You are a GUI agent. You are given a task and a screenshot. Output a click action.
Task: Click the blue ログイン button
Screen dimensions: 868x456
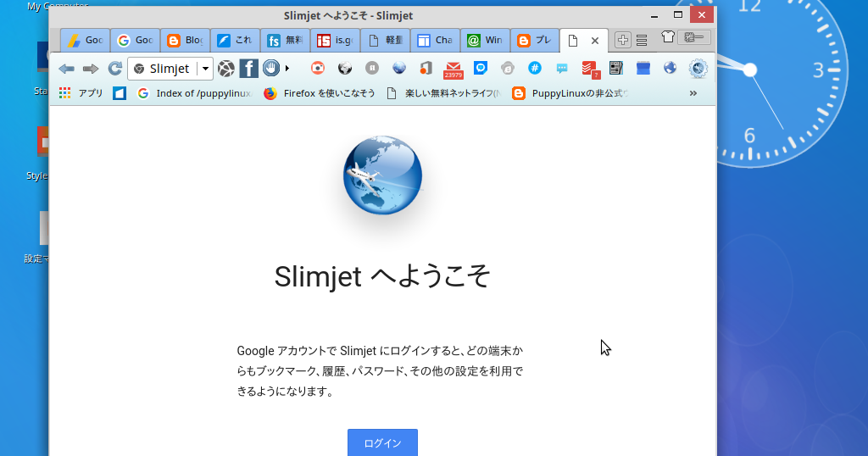382,442
